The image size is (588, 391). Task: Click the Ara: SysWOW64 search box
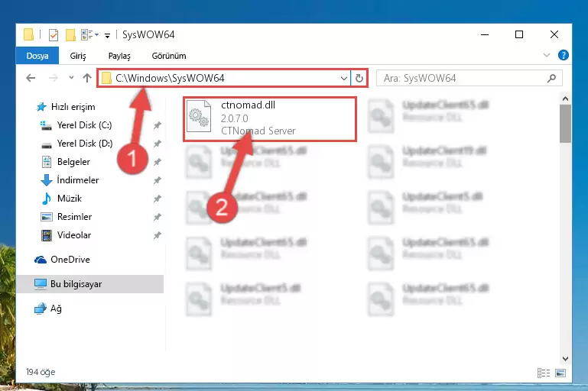[469, 78]
